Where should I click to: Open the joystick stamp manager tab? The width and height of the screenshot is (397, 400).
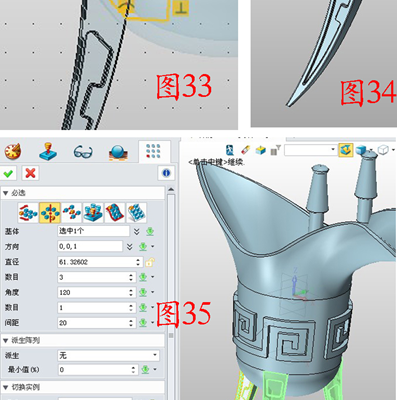(48, 152)
